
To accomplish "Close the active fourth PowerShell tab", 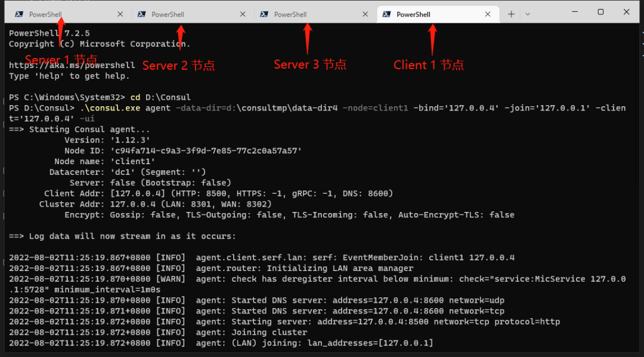I will point(488,14).
